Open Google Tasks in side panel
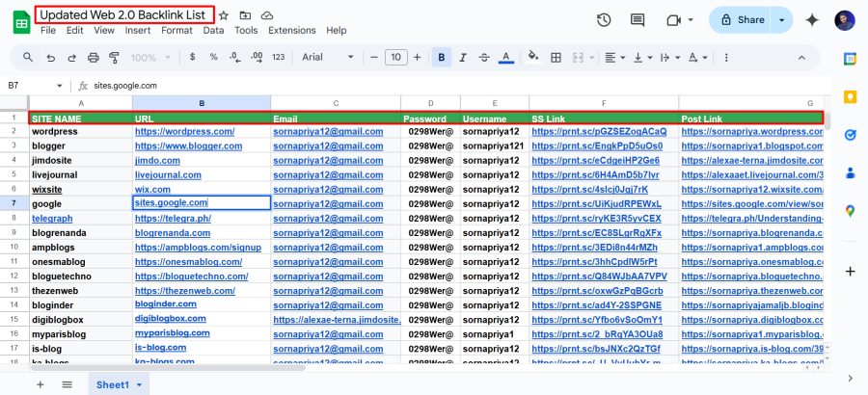The width and height of the screenshot is (868, 395). pos(850,135)
